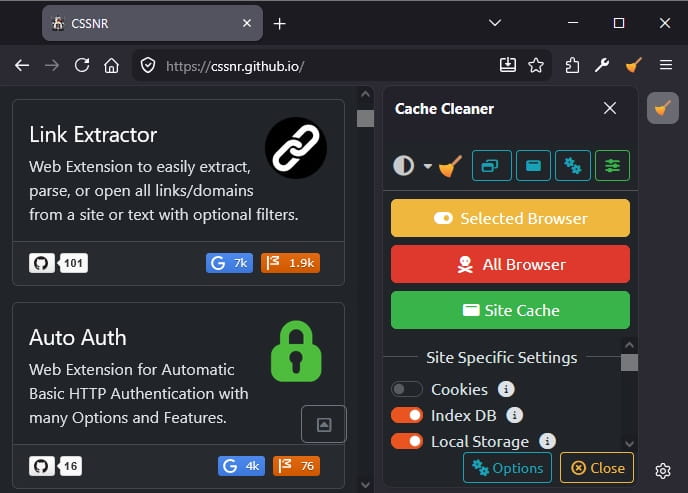The image size is (688, 493).
Task: Click settings list scroll up arrow
Action: click(x=629, y=345)
